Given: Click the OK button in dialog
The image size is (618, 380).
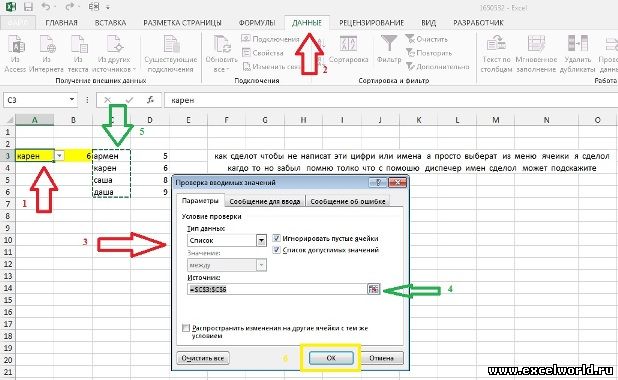Looking at the screenshot, I should click(x=331, y=358).
